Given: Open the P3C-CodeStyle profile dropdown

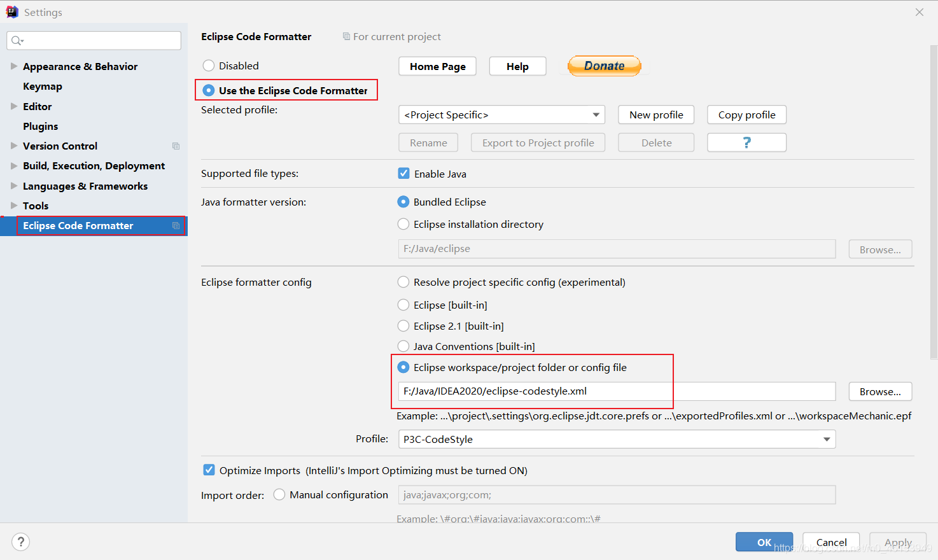Looking at the screenshot, I should point(617,439).
